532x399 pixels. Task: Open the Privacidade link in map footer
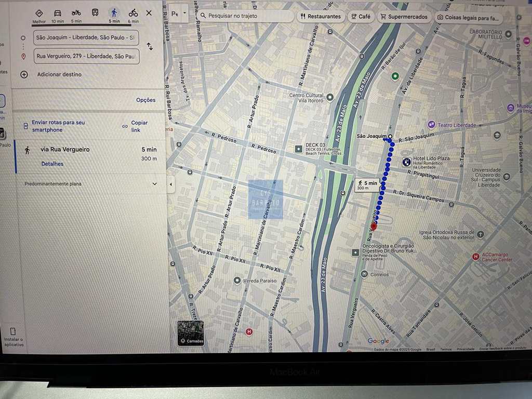click(x=465, y=349)
